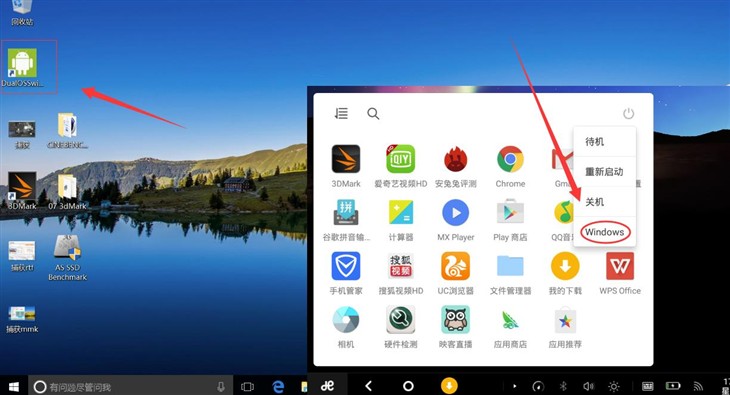
Task: Toggle the power menu button
Action: click(x=629, y=113)
